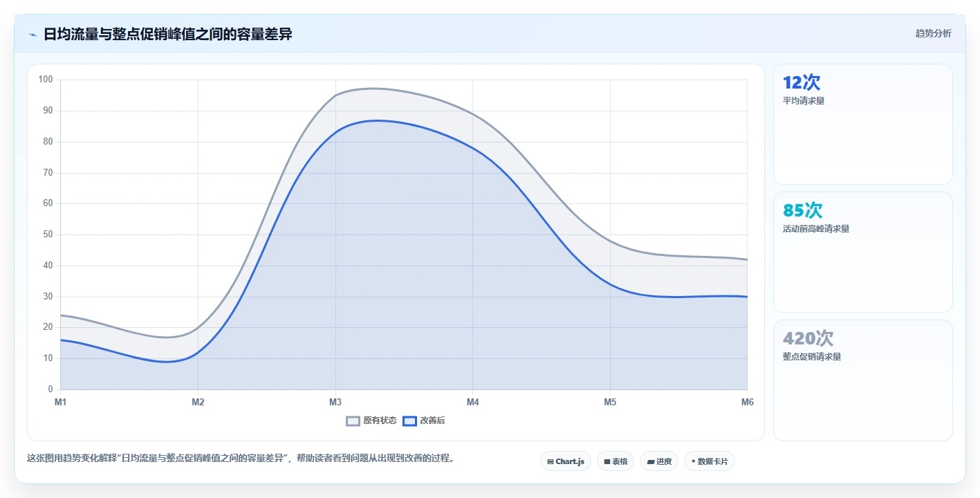Open the 85次 活动前高峰请求量 card

click(863, 252)
